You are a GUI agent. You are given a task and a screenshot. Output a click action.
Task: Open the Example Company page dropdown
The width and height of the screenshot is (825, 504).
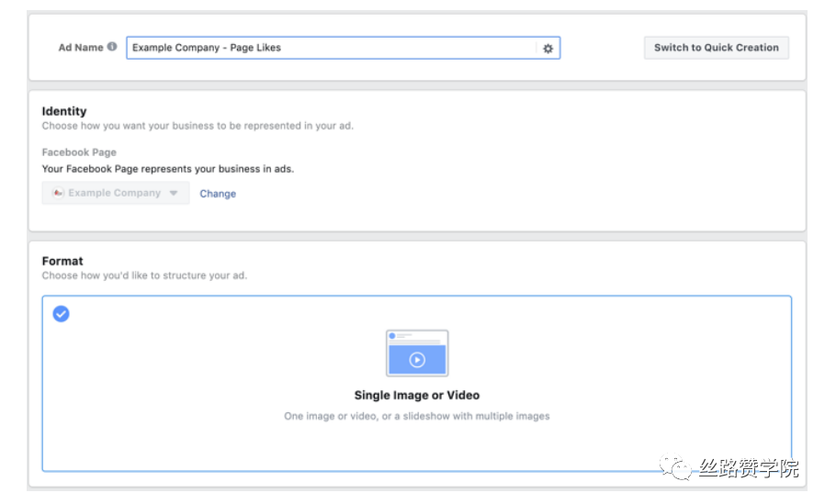[x=116, y=193]
